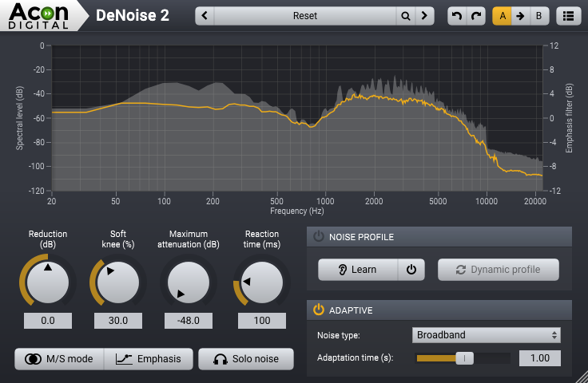Image resolution: width=588 pixels, height=383 pixels.
Task: Click the Adaptation time value field 1.00
Action: [x=540, y=358]
